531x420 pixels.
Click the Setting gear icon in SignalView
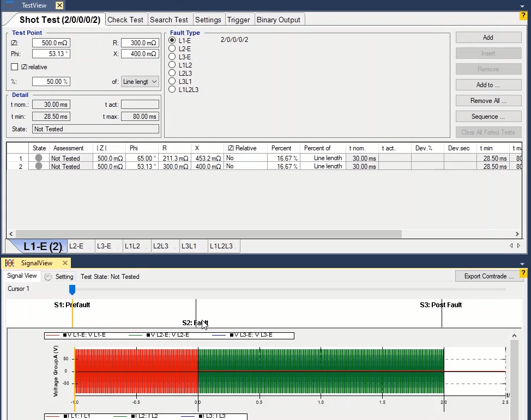click(x=48, y=277)
